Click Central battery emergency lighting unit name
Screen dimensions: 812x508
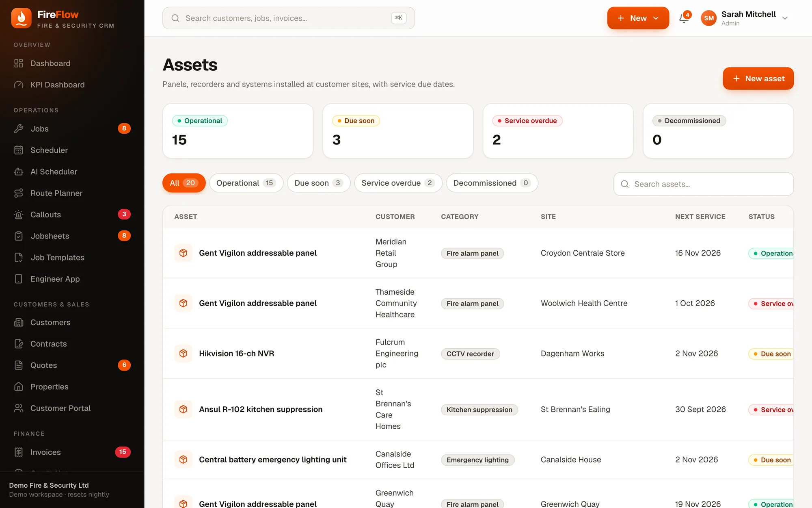pos(272,460)
